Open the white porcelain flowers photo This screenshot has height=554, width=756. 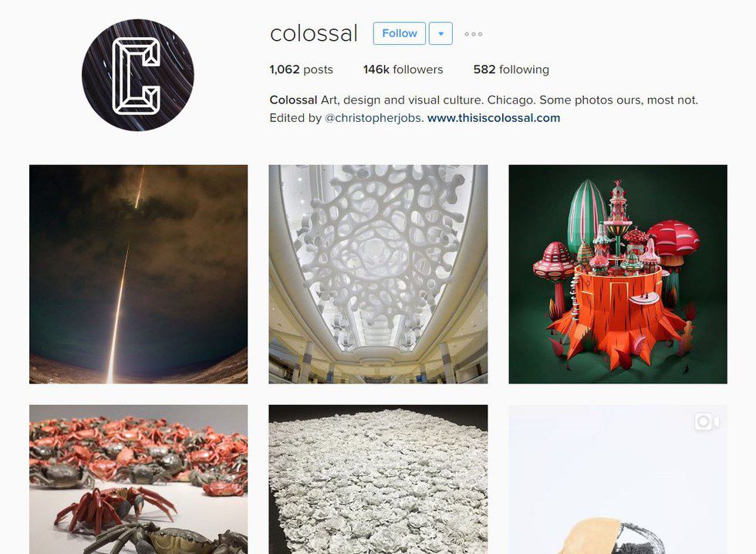[378, 479]
